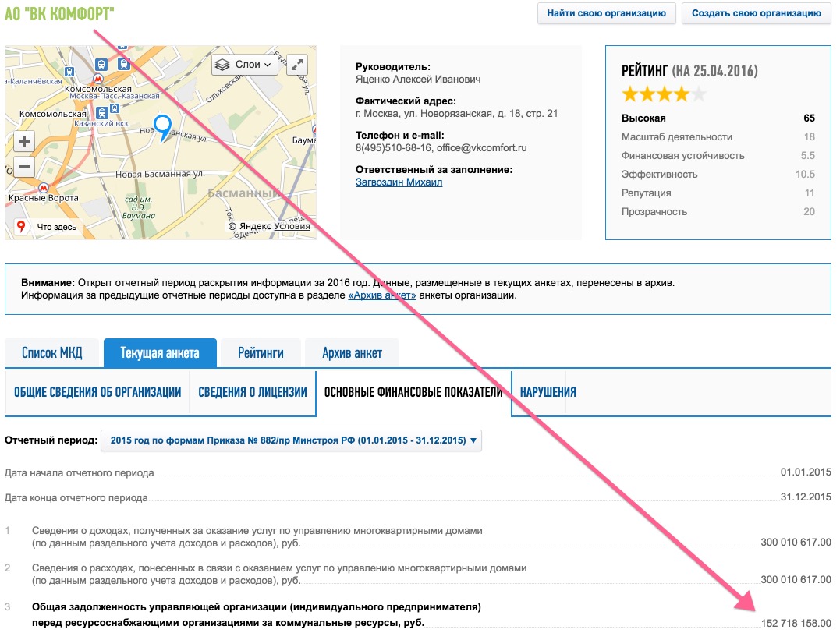The height and width of the screenshot is (640, 840).
Task: Click start date 01.01.2015 value
Action: coord(805,472)
